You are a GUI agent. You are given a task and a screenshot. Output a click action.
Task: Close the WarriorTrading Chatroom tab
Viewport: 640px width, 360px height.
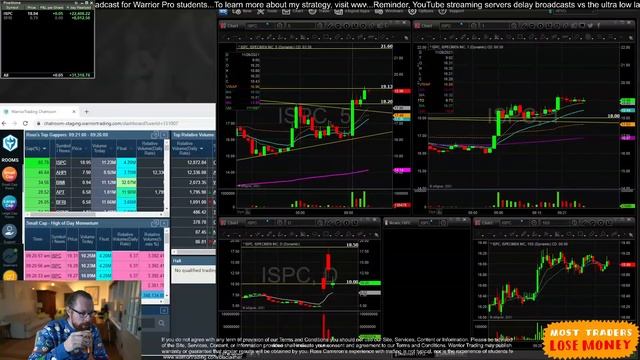[x=74, y=111]
